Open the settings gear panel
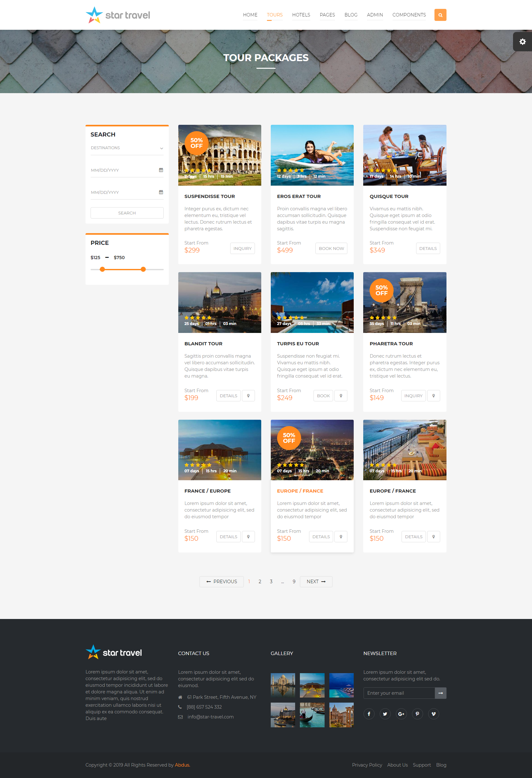This screenshot has height=778, width=532. point(522,42)
